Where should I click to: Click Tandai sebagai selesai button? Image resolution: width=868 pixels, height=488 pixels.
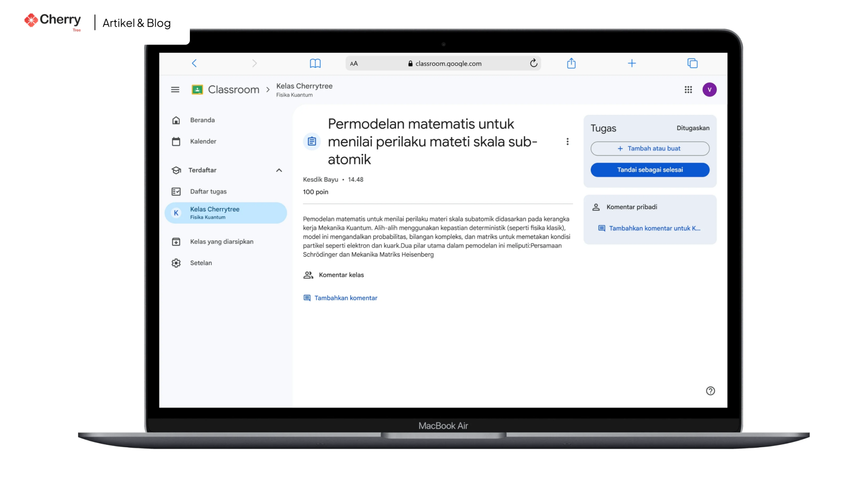pyautogui.click(x=650, y=170)
